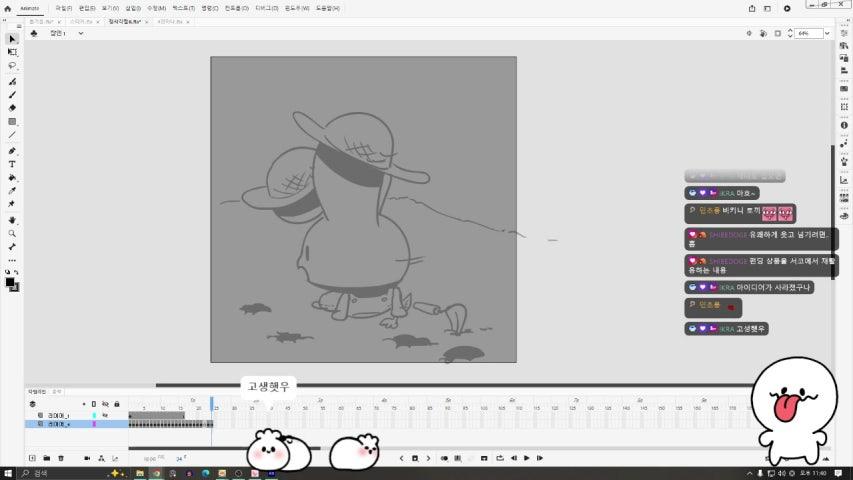The height and width of the screenshot is (480, 853).
Task: Open the more tools ellipsis
Action: tap(12, 260)
